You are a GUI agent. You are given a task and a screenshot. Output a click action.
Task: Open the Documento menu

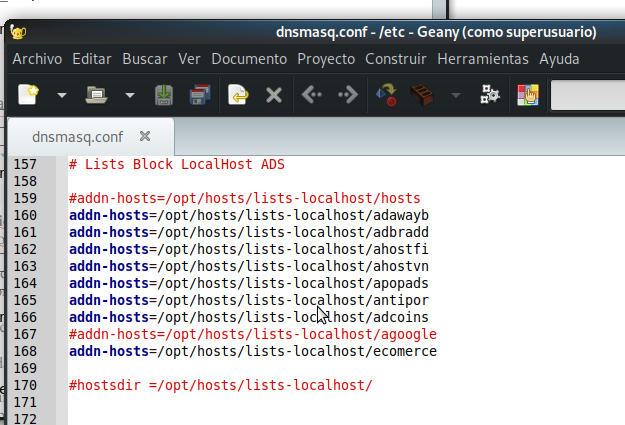click(x=249, y=59)
